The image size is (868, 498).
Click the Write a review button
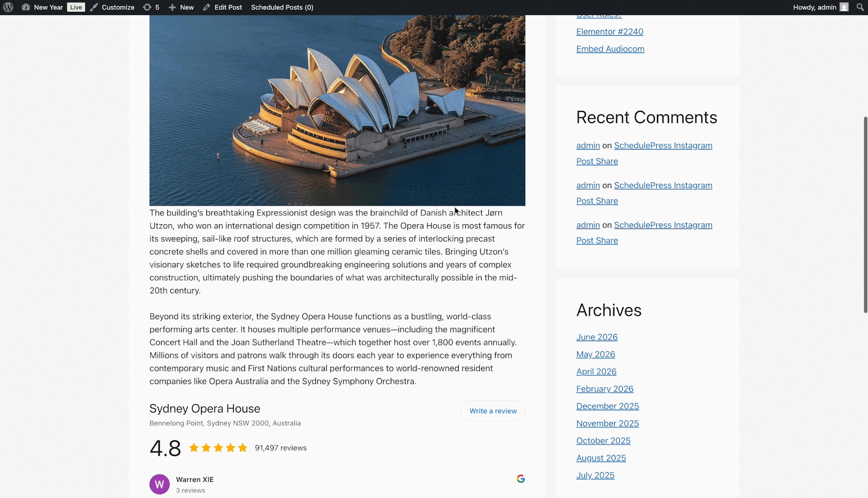(493, 411)
